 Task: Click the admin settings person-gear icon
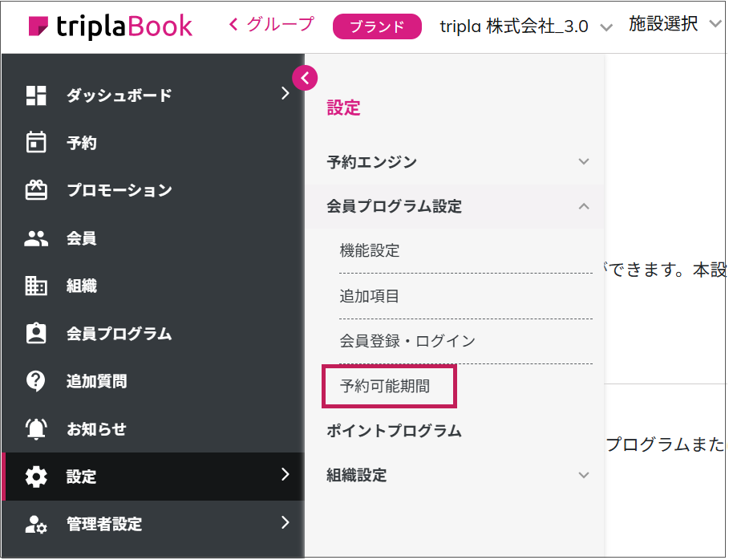[x=36, y=524]
